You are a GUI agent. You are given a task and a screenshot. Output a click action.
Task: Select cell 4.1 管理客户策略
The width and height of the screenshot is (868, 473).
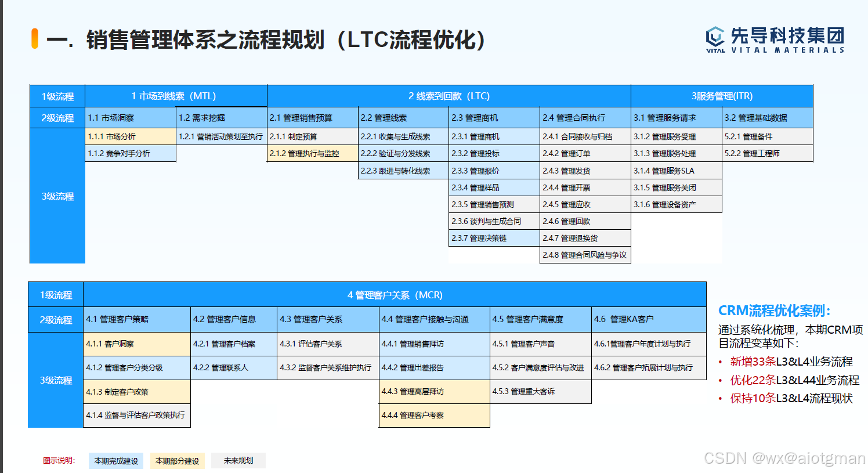click(137, 319)
